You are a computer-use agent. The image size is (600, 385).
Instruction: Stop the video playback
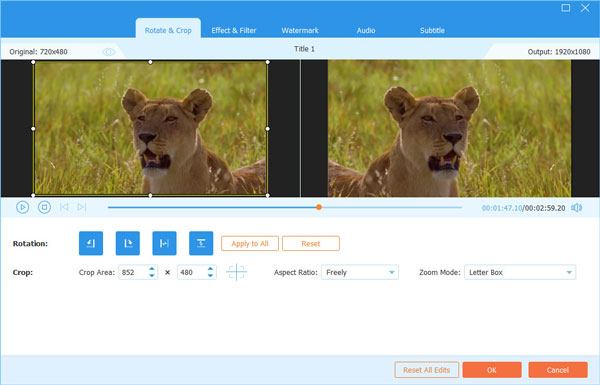point(44,207)
